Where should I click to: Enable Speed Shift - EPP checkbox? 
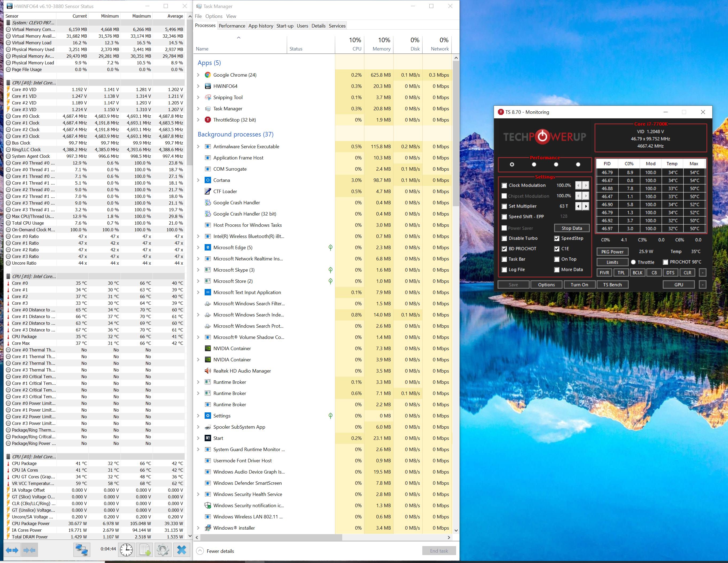click(504, 217)
